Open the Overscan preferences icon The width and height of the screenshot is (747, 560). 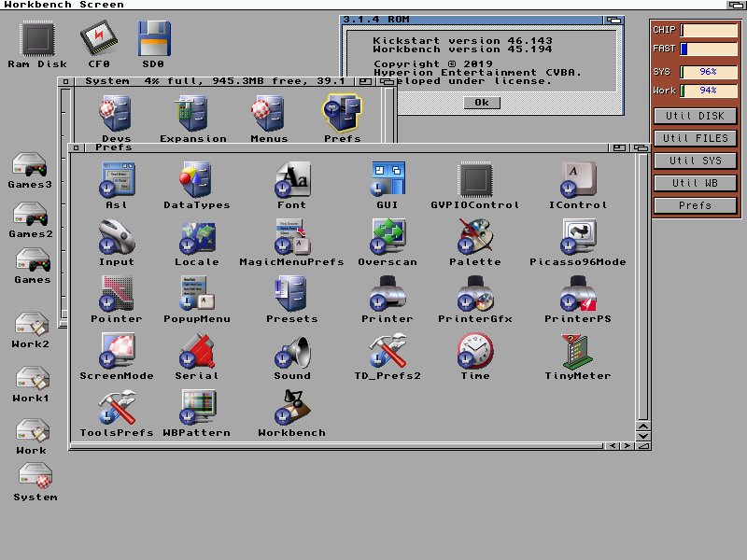[388, 236]
